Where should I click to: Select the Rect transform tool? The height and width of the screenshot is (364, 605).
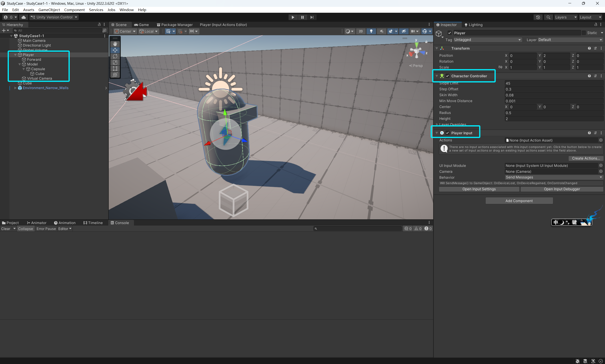[x=115, y=69]
